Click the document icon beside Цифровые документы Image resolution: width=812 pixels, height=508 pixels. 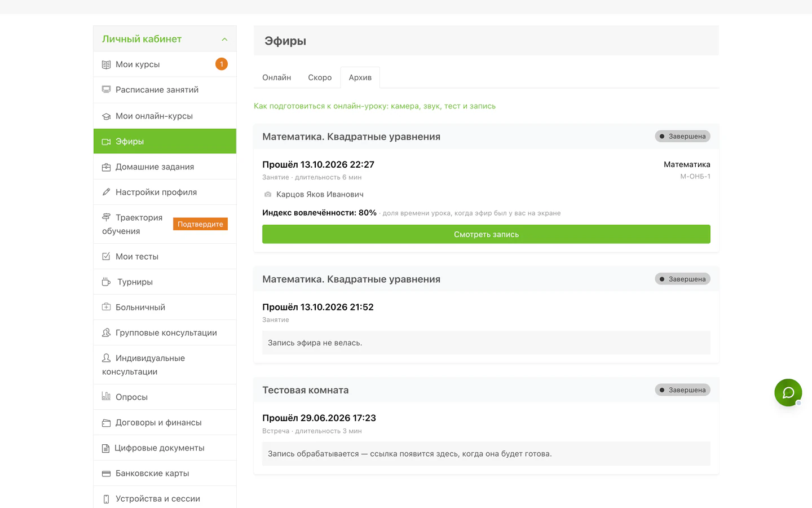(x=105, y=448)
